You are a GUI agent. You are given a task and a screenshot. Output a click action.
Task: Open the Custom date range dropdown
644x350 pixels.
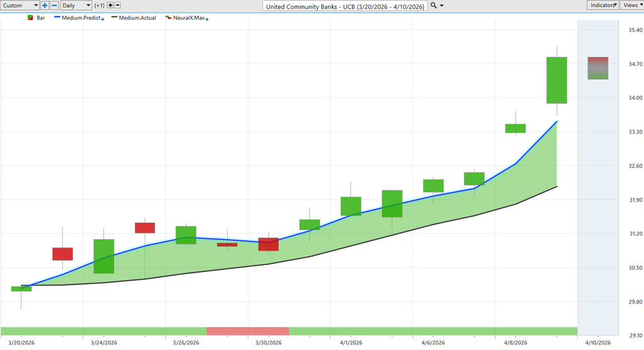coord(20,5)
